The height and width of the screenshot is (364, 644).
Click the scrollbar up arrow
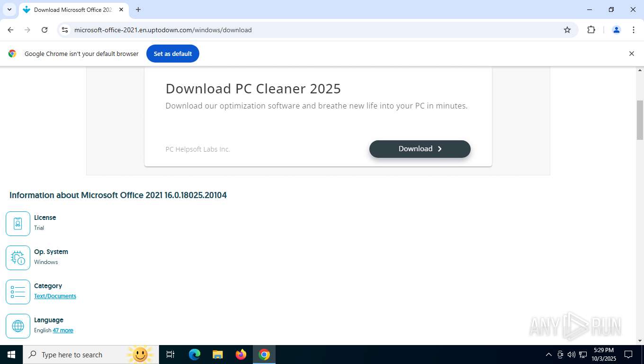(x=640, y=71)
